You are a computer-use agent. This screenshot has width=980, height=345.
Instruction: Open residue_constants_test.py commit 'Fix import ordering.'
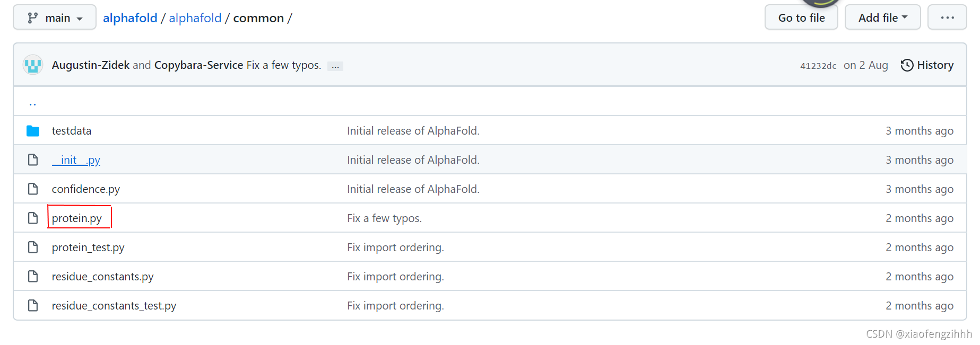tap(396, 306)
